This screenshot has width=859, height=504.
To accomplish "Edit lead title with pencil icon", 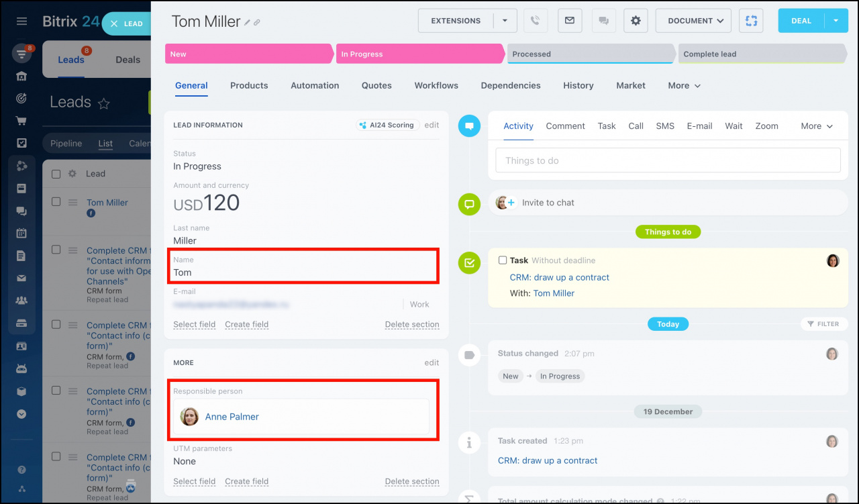I will (x=247, y=22).
